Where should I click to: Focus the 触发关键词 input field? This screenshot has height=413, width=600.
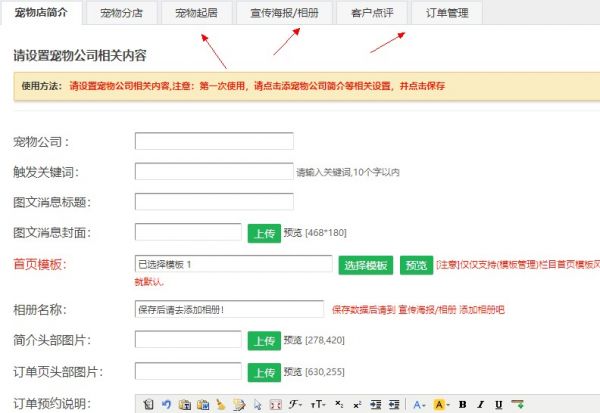pos(214,171)
